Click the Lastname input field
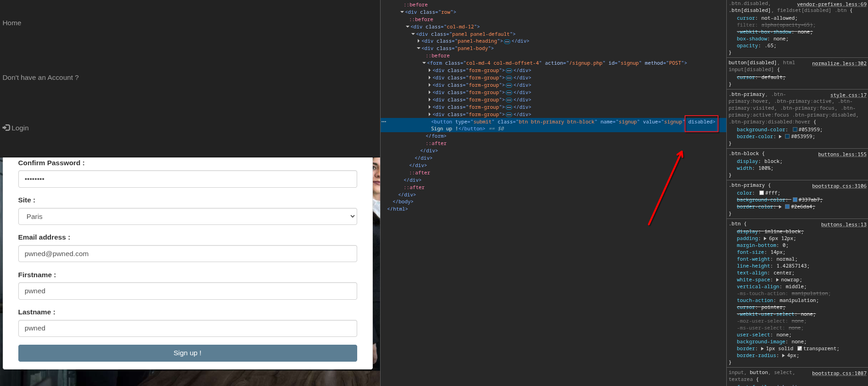This screenshot has width=868, height=386. [188, 328]
